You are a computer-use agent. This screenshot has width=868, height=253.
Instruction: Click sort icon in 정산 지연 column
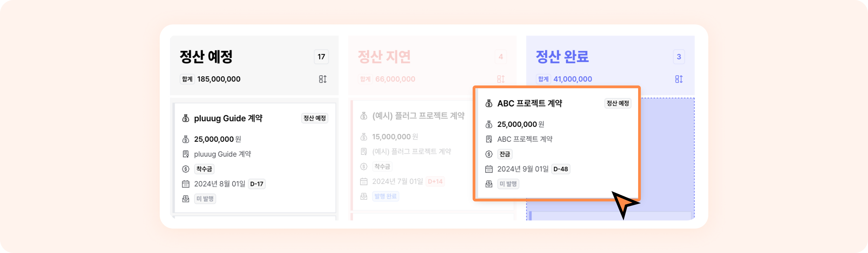tap(500, 79)
